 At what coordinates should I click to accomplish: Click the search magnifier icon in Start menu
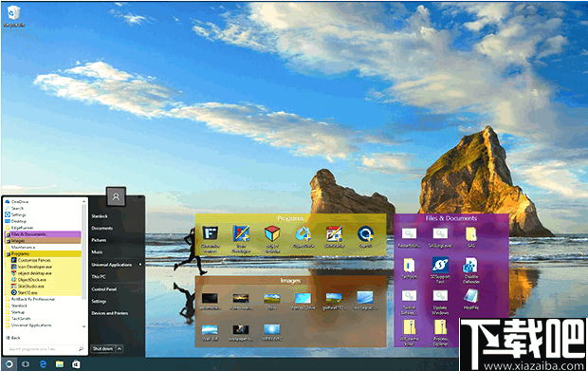tap(81, 349)
